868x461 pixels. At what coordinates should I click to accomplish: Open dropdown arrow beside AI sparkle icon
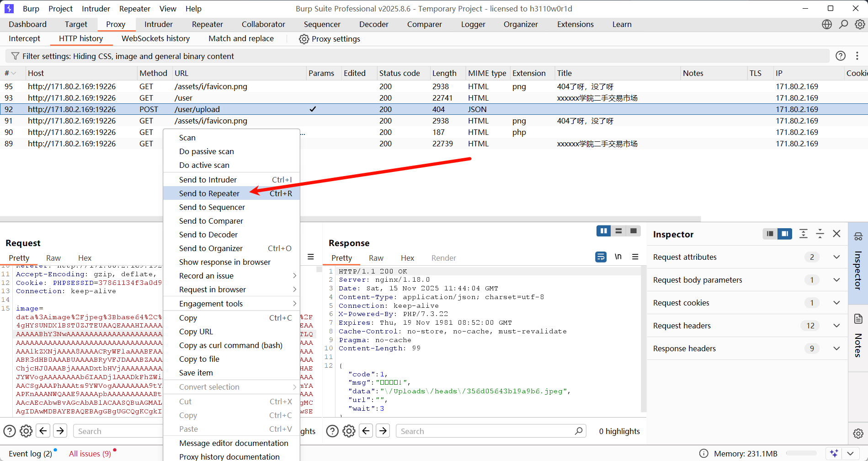coord(851,453)
